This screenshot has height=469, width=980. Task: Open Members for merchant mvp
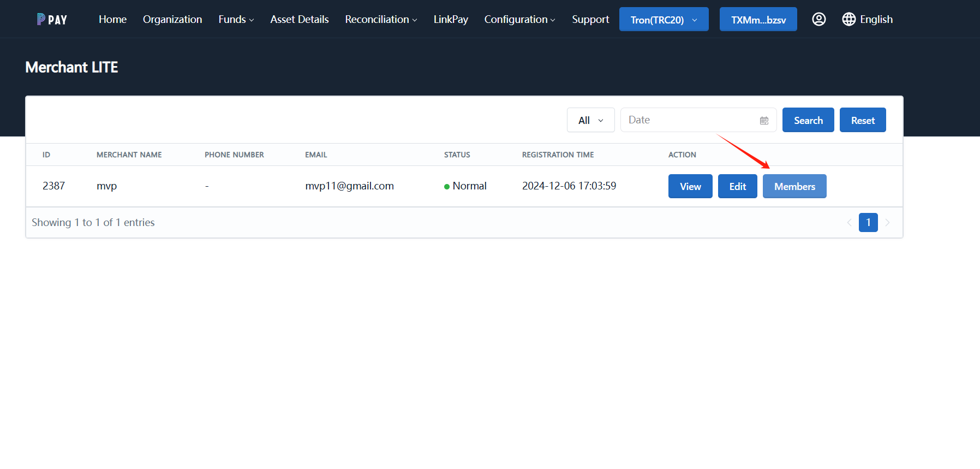coord(794,186)
